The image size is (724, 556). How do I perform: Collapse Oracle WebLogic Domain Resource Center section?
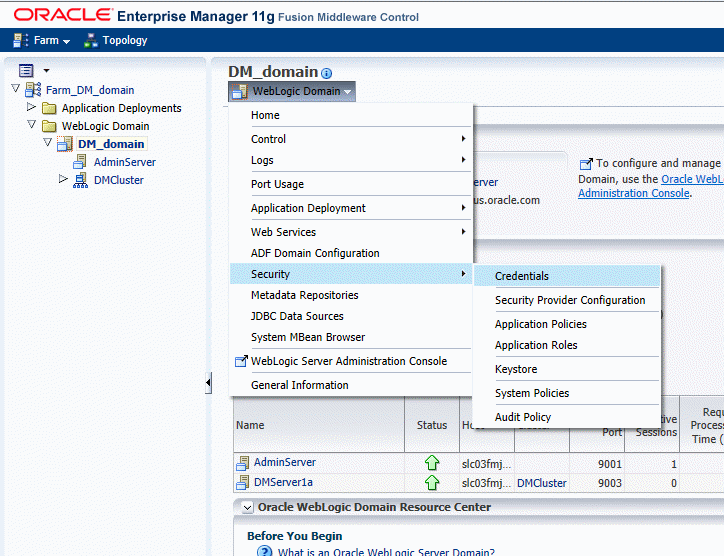[x=247, y=508]
